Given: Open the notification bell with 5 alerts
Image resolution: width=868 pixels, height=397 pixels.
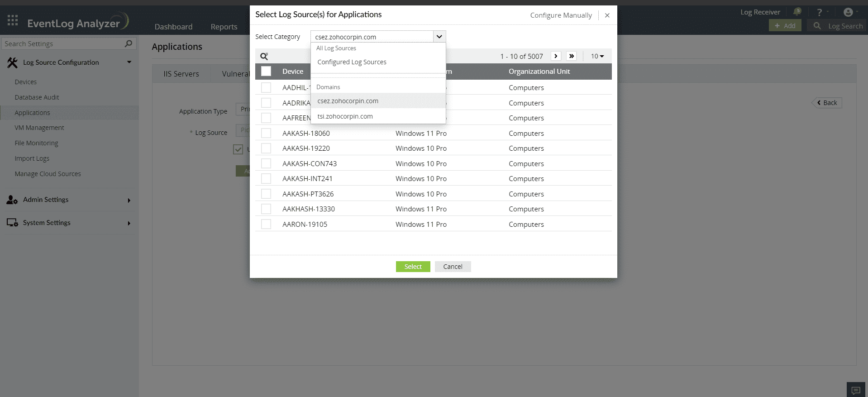Looking at the screenshot, I should 797,12.
